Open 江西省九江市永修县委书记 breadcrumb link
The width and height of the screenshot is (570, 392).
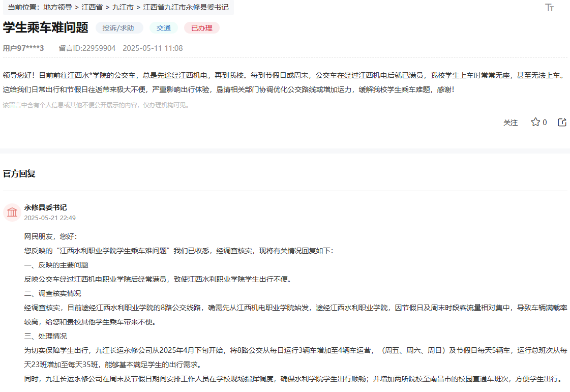[x=186, y=8]
